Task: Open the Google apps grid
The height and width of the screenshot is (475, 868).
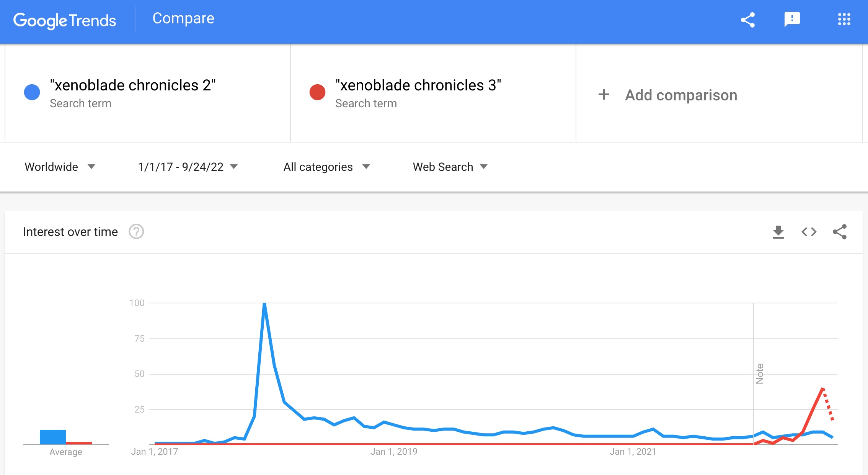Action: point(844,19)
